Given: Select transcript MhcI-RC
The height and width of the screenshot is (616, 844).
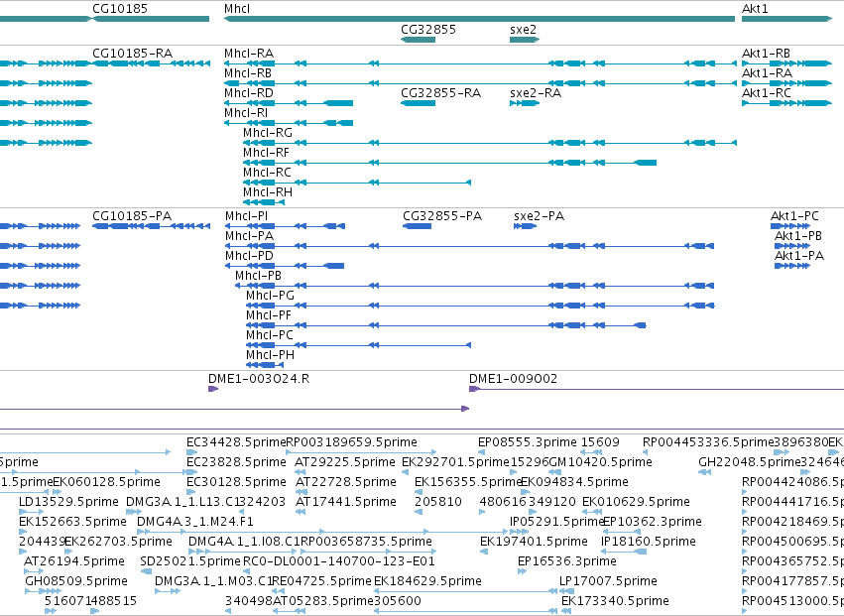Looking at the screenshot, I should coord(357,183).
